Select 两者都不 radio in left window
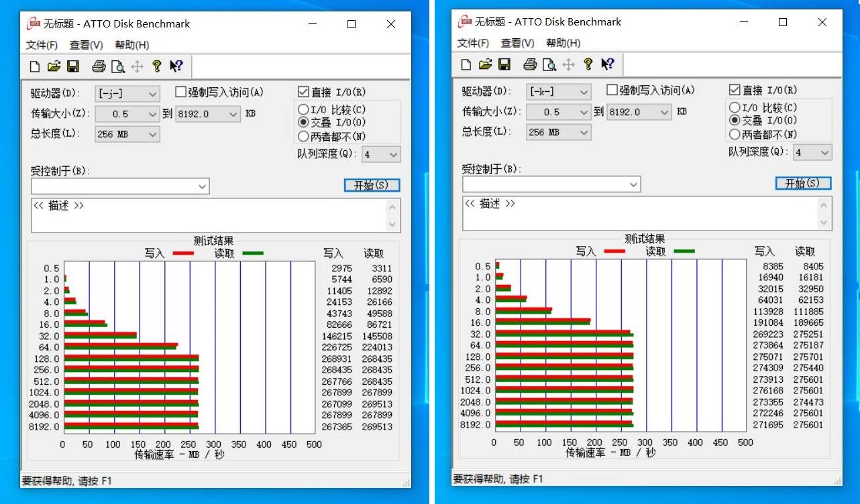This screenshot has width=860, height=504. [x=303, y=136]
